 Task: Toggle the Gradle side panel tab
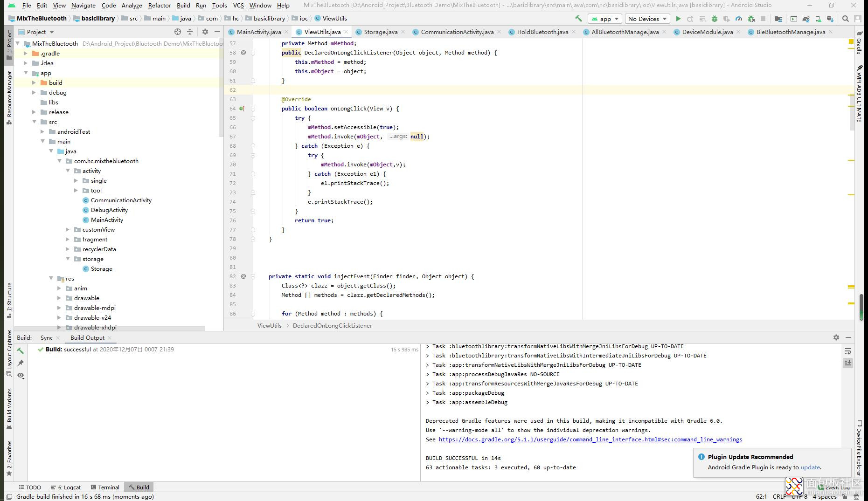[x=859, y=42]
